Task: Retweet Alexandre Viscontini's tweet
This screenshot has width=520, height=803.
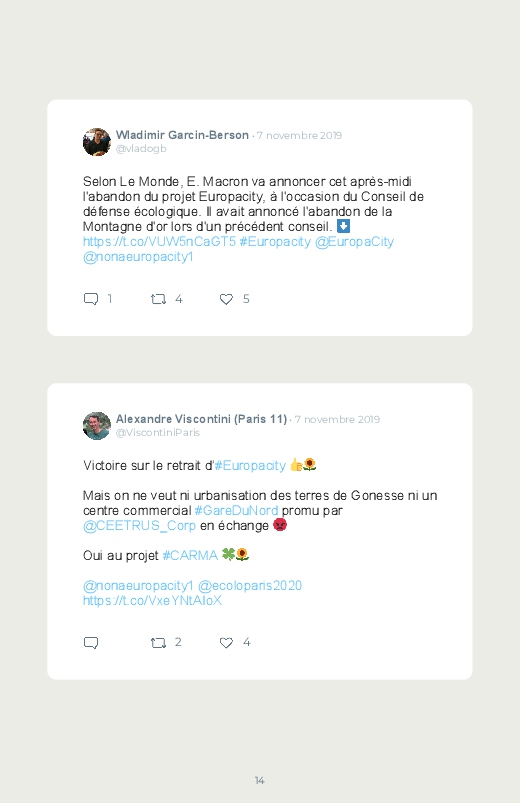Action: [x=158, y=643]
